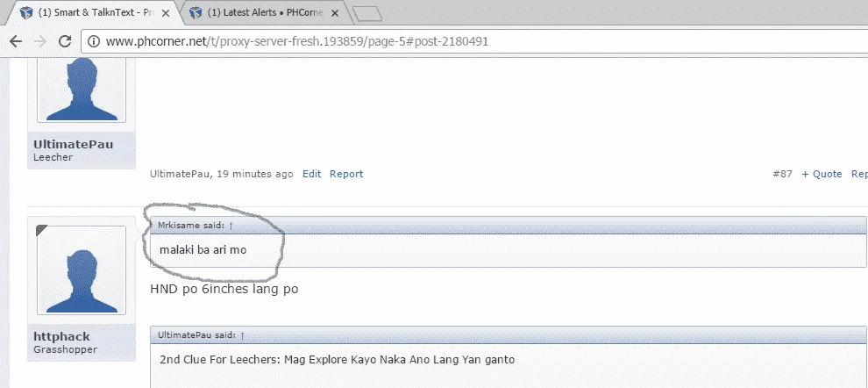Click '19 minutes ago' timestamp
The width and height of the screenshot is (868, 388).
[254, 174]
